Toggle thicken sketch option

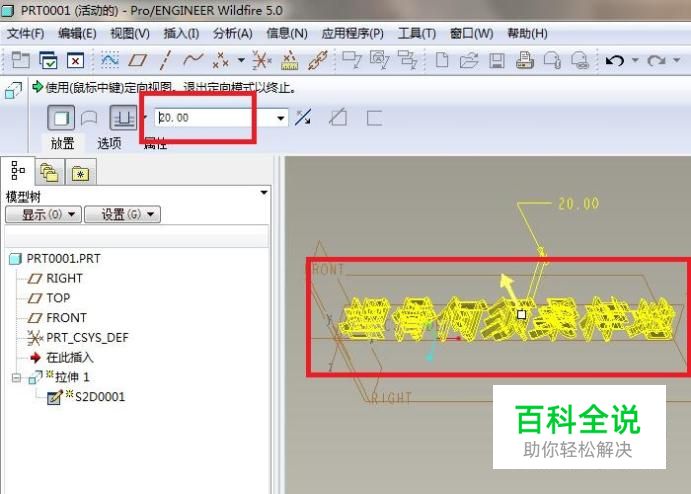tap(374, 118)
